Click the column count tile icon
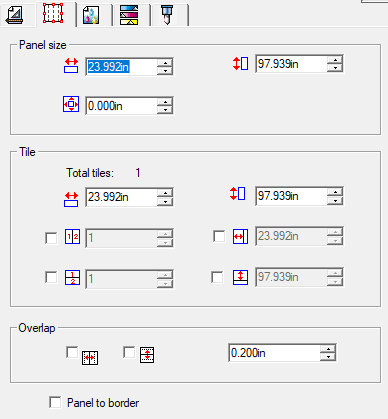The image size is (388, 419). [72, 237]
